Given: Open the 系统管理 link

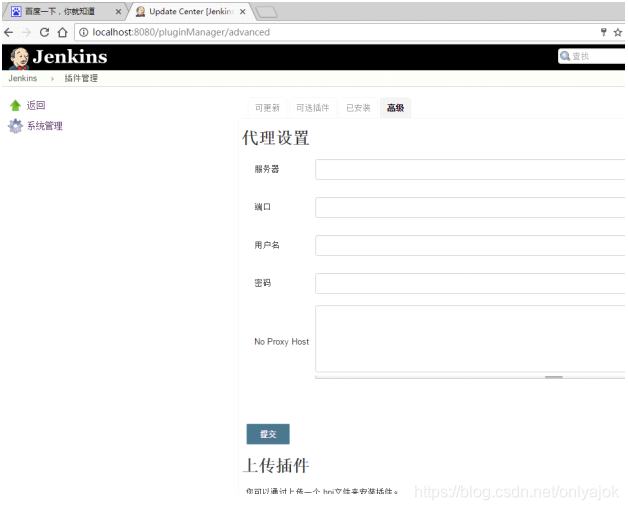Looking at the screenshot, I should point(44,126).
